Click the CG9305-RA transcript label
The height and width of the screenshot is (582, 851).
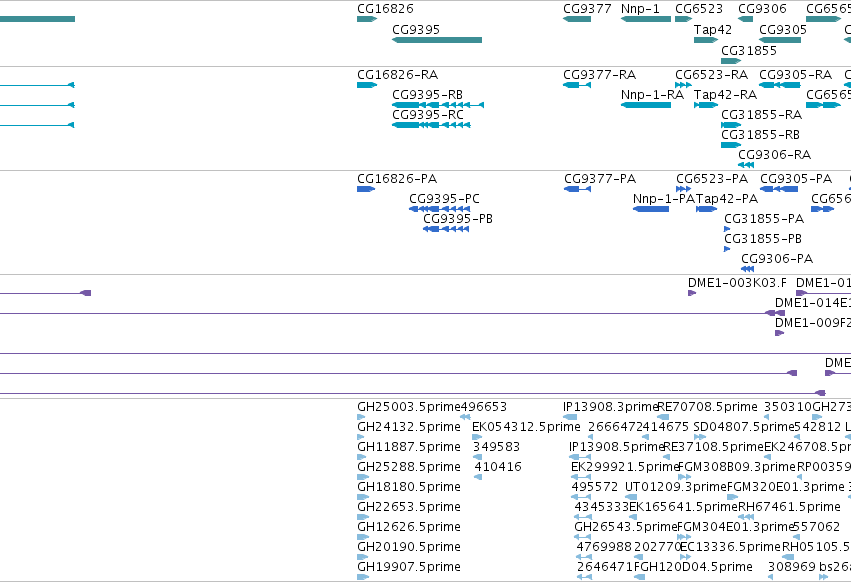tap(796, 74)
